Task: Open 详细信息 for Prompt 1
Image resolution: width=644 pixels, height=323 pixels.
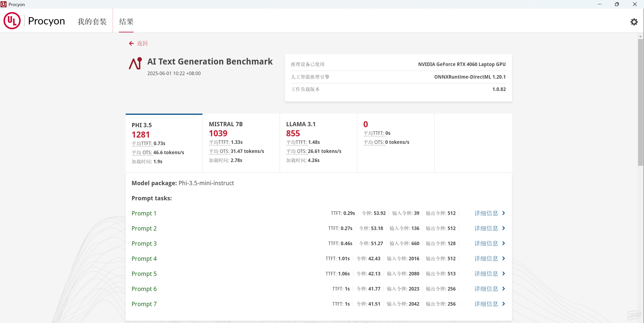Action: 486,213
